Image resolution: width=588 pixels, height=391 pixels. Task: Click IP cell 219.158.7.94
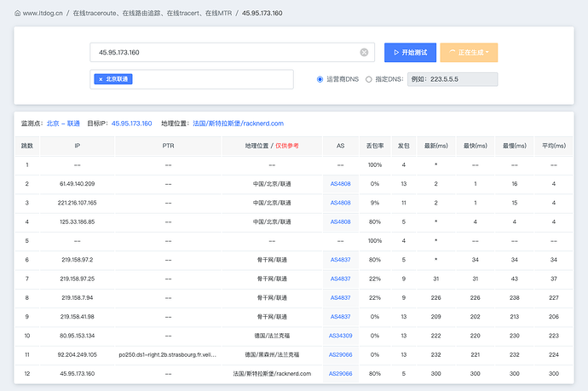(x=78, y=297)
